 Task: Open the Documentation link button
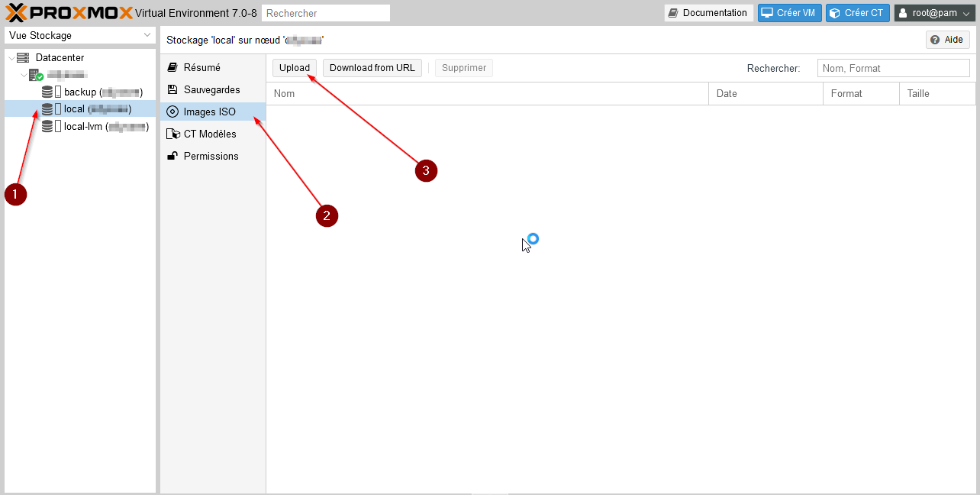click(708, 13)
